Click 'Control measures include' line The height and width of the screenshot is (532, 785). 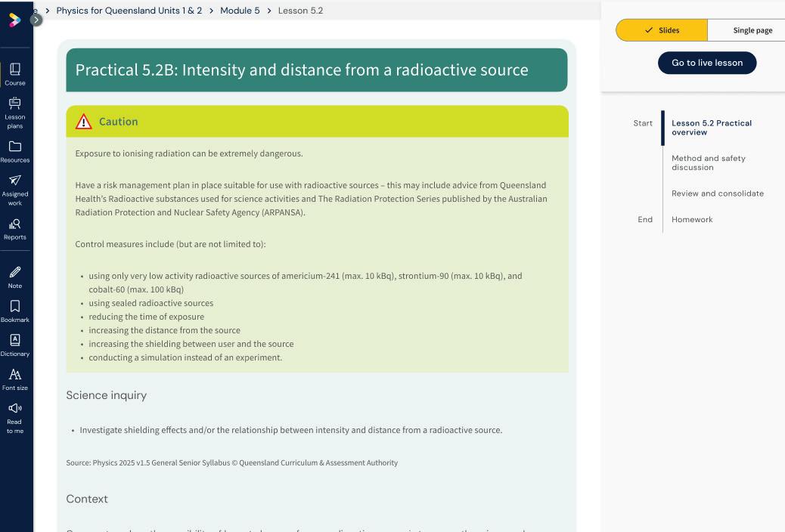pyautogui.click(x=170, y=244)
